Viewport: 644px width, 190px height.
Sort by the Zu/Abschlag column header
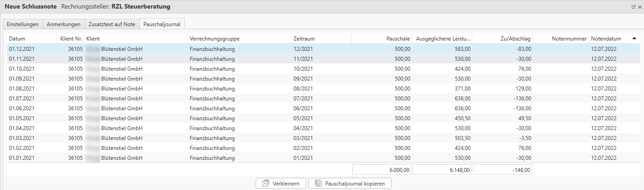[515, 39]
